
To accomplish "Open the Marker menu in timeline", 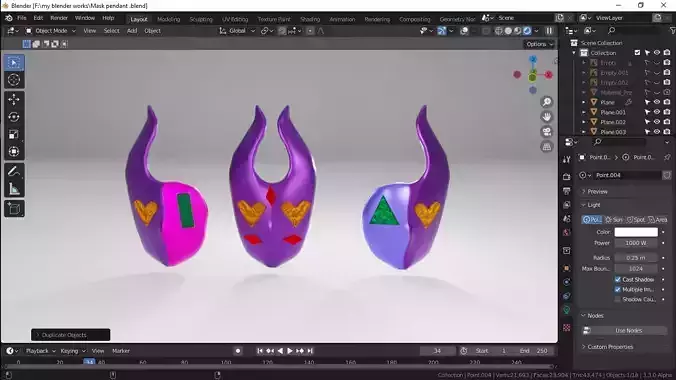I will [121, 351].
